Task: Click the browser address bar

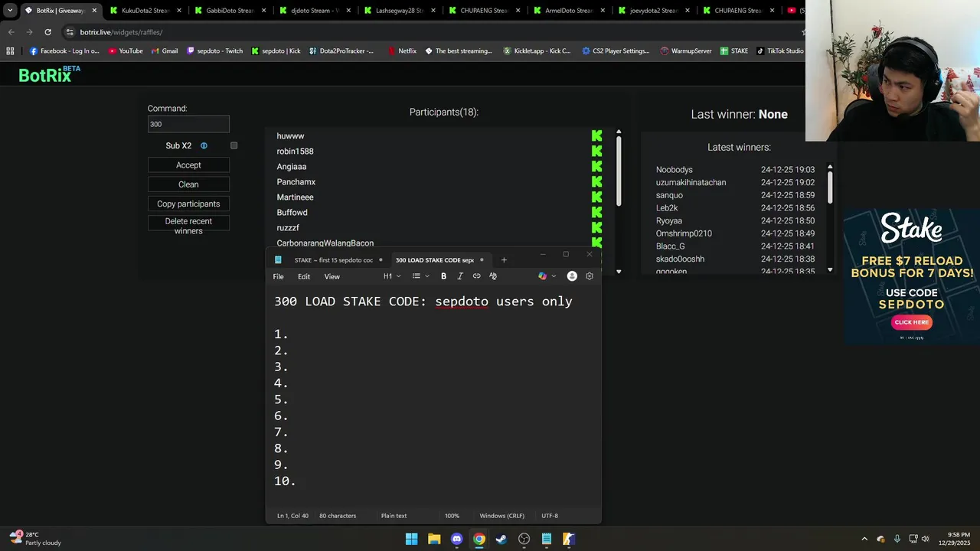Action: tap(429, 32)
